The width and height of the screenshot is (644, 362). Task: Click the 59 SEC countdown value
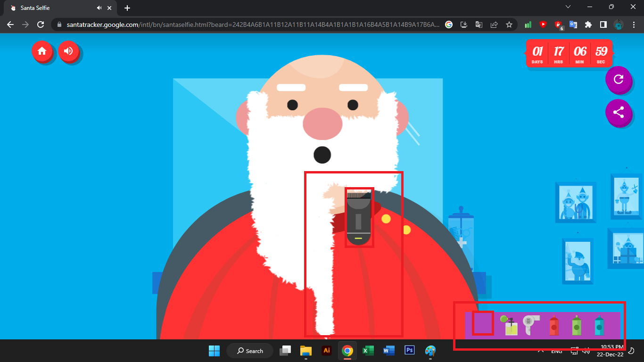601,54
